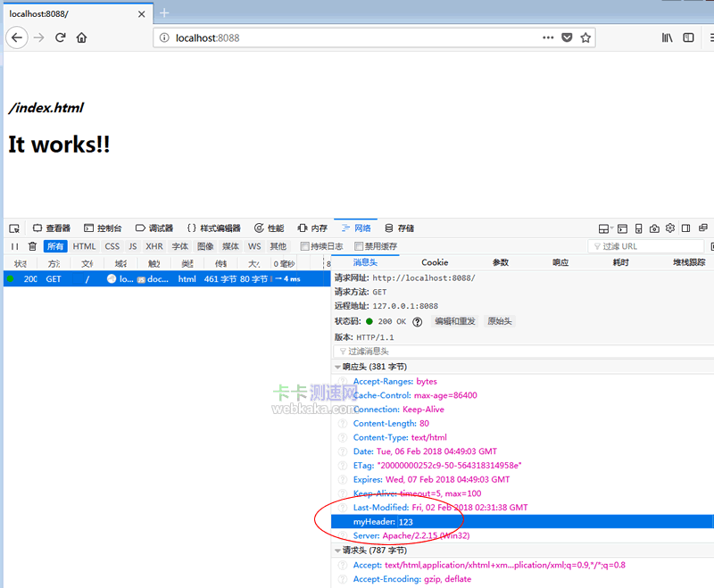714x588 pixels.
Task: Click the 编辑和重发 edit and resend button
Action: 455,321
